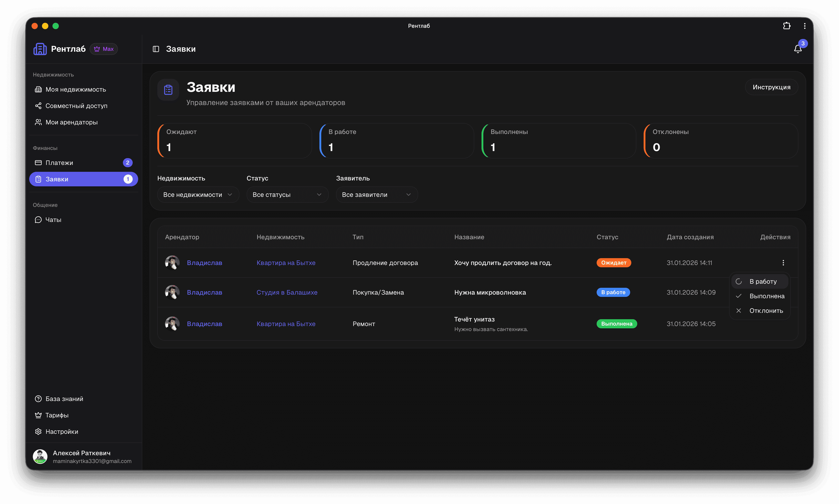Open Настройки gear in sidebar
839x504 pixels.
62,431
